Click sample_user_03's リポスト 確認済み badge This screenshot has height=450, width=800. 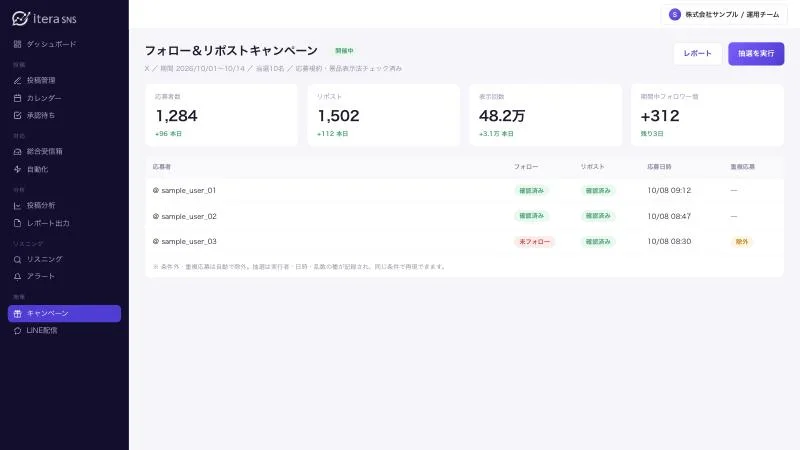pos(598,242)
